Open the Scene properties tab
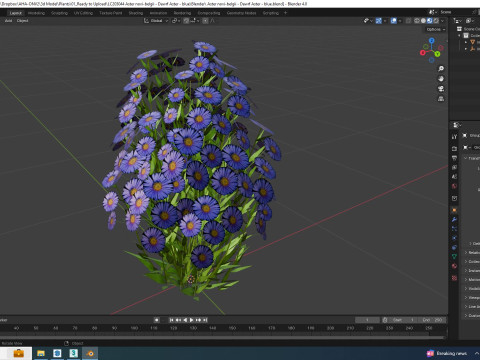Image resolution: width=480 pixels, height=360 pixels. (x=454, y=177)
